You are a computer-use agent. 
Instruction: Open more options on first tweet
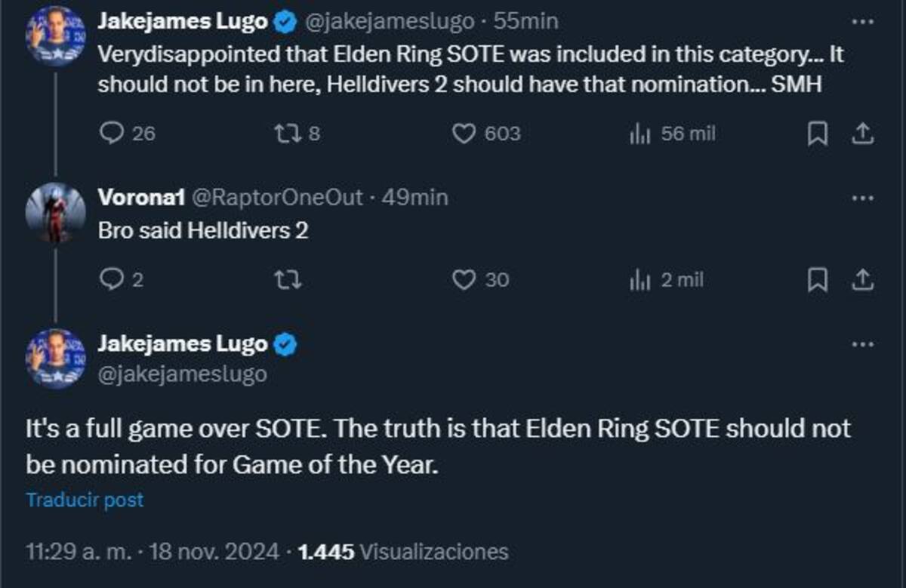tap(862, 22)
